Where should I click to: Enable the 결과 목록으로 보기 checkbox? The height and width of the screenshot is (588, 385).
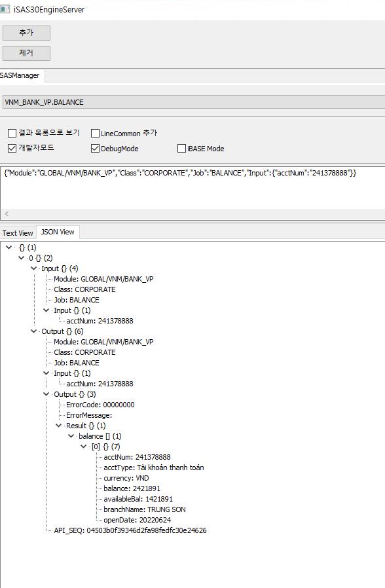[x=12, y=133]
